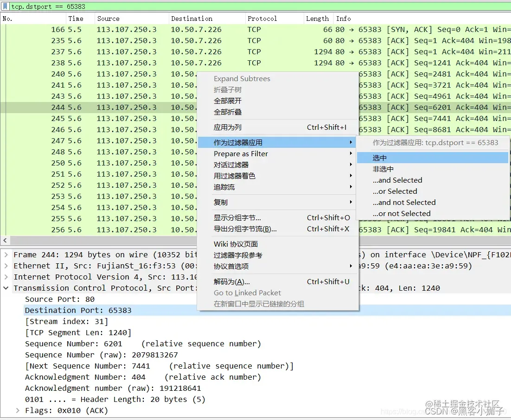The width and height of the screenshot is (511, 420).
Task: Sort by the Protocol column header
Action: tap(275, 19)
